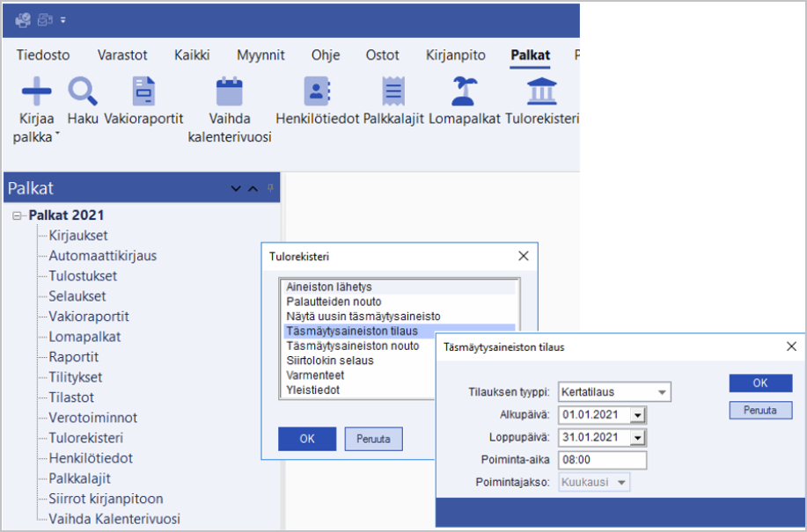Open the Alkupäivä date picker arrow
This screenshot has height=532, width=807.
(x=638, y=414)
